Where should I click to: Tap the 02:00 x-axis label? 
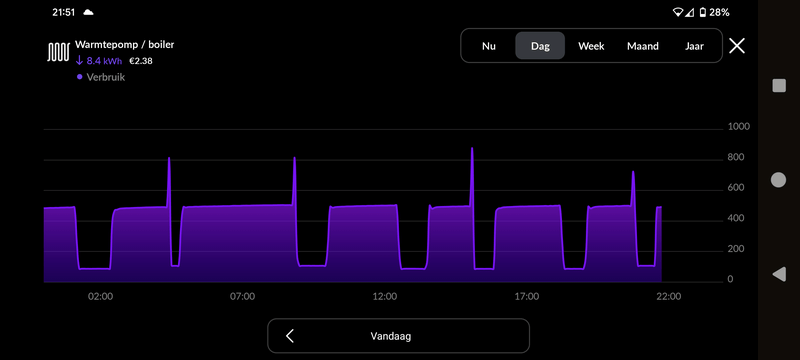coord(101,296)
